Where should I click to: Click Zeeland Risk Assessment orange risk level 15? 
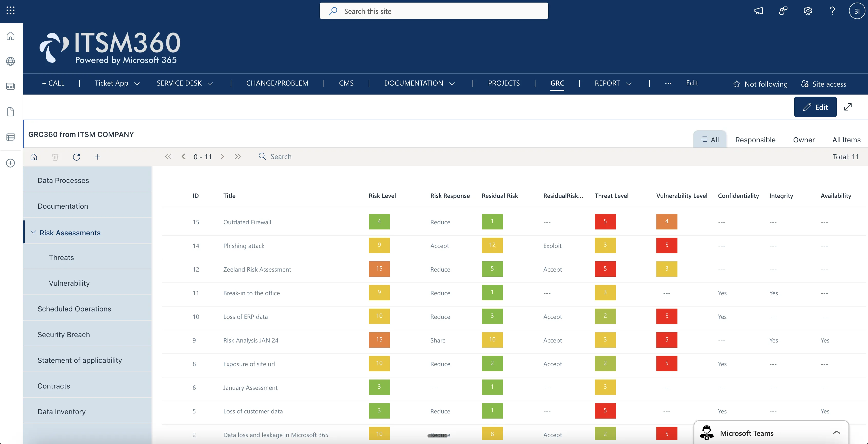379,269
